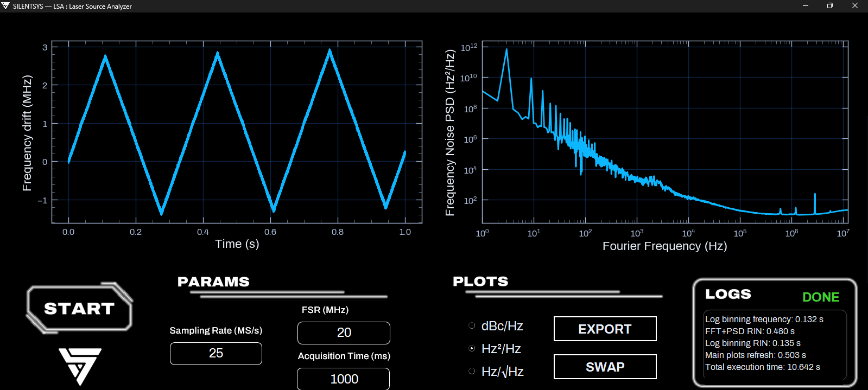The width and height of the screenshot is (868, 390).
Task: Click the PARAMS section heading
Action: coord(213,282)
